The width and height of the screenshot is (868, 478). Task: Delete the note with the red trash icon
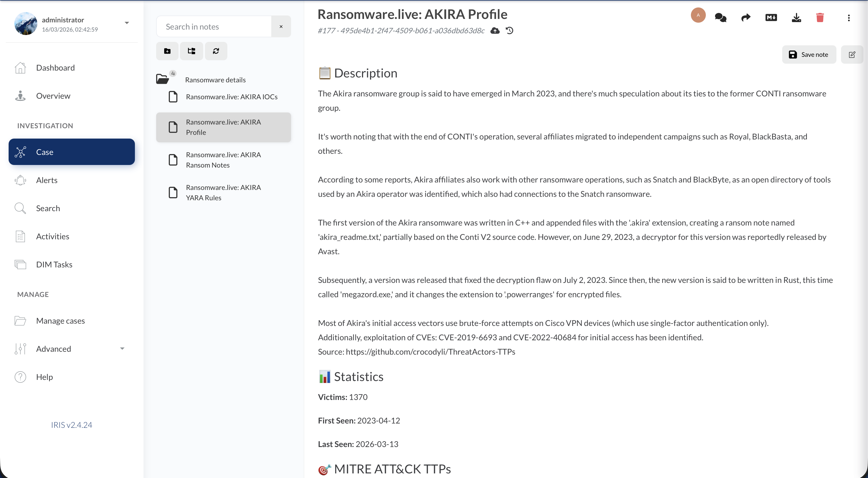tap(820, 18)
